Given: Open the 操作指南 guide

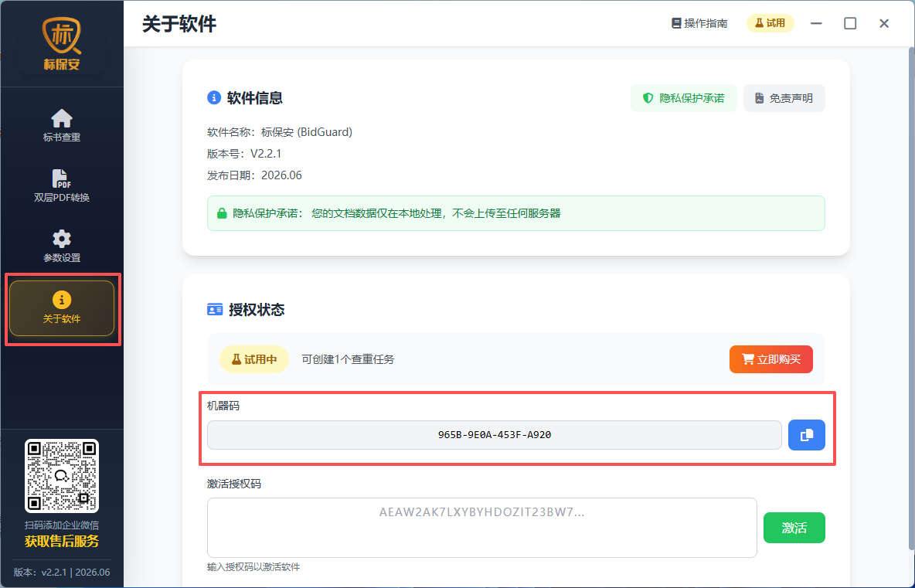Looking at the screenshot, I should click(x=699, y=23).
